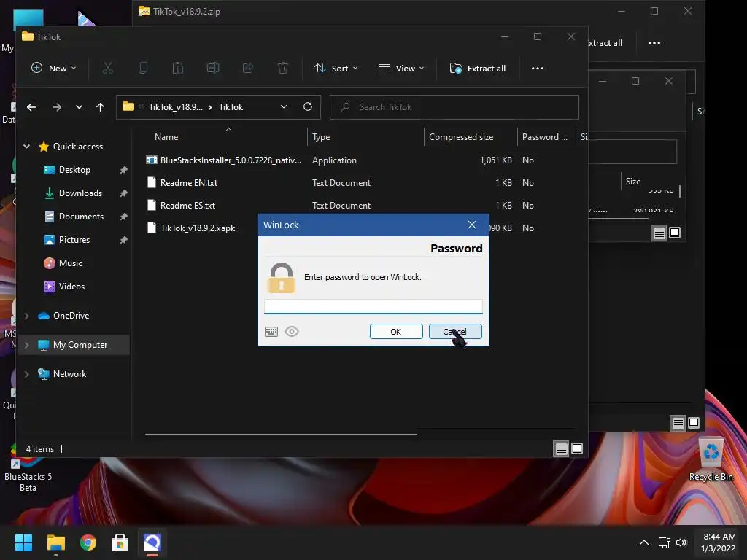Select BlueStacksInstaller application file

(x=231, y=160)
